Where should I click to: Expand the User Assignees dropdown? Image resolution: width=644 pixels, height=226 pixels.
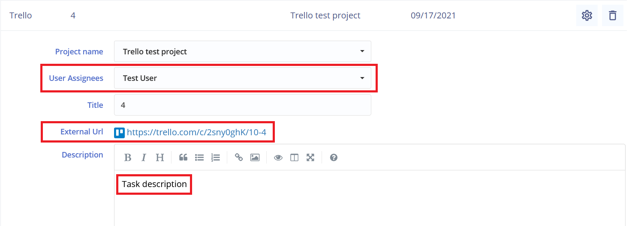[243, 78]
